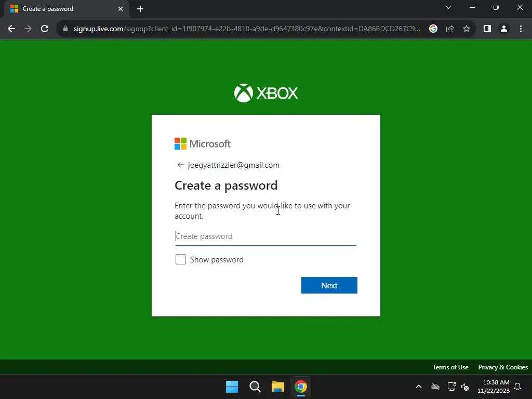Click the address bar URL

(247, 29)
